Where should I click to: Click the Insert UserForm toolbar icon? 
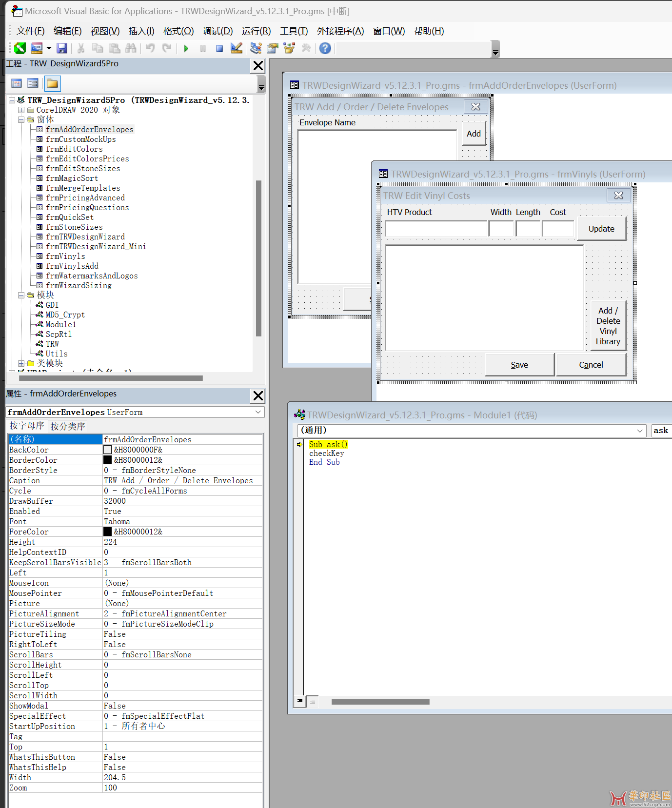click(x=37, y=48)
